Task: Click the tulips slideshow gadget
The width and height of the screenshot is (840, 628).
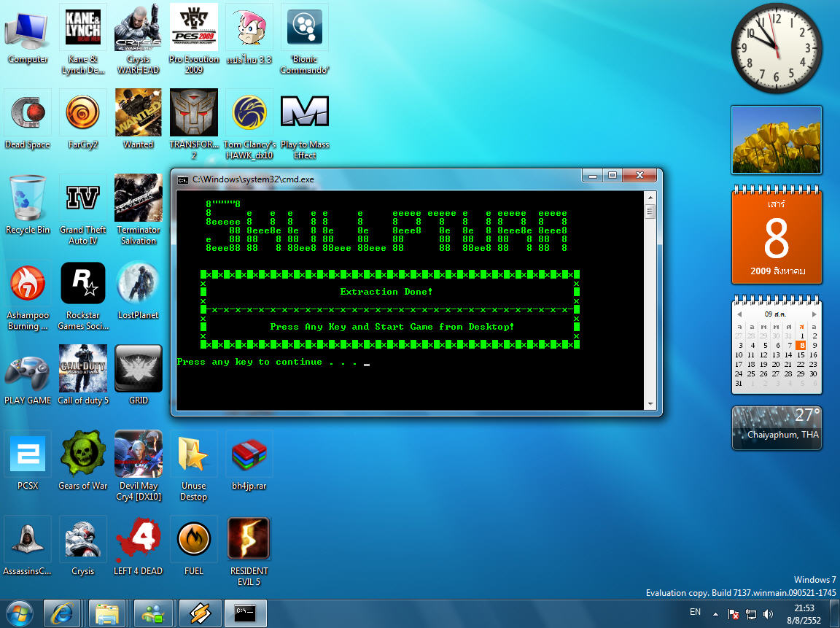Action: 777,140
